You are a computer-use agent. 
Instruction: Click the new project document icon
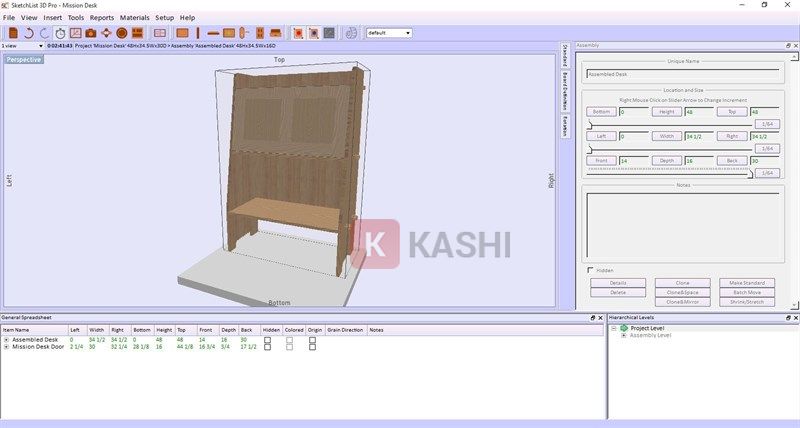(x=14, y=33)
